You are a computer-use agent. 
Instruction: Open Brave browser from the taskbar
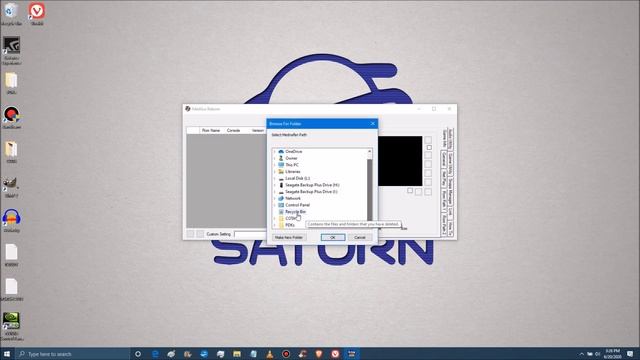319,354
